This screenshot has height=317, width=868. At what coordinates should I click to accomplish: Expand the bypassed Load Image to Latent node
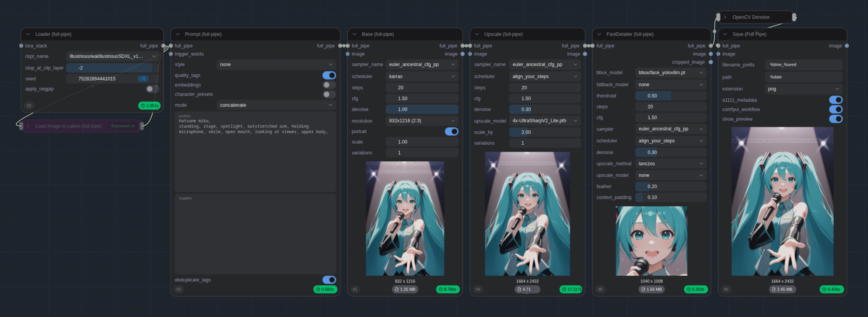[x=28, y=126]
